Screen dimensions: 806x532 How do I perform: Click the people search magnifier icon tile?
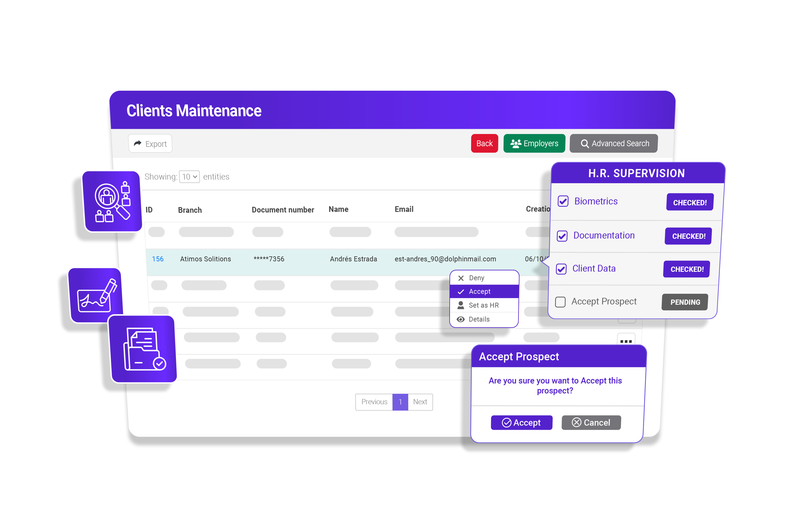(112, 201)
